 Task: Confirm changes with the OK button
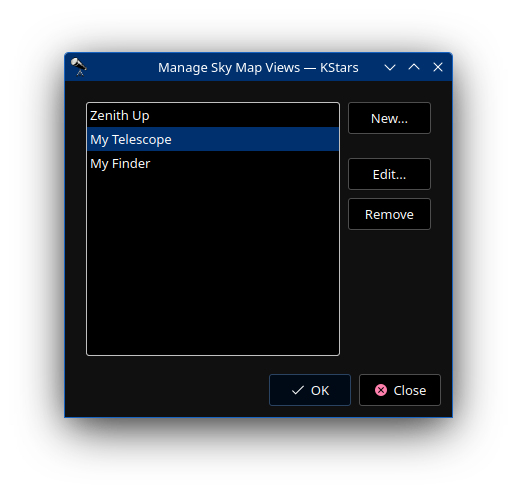click(310, 390)
